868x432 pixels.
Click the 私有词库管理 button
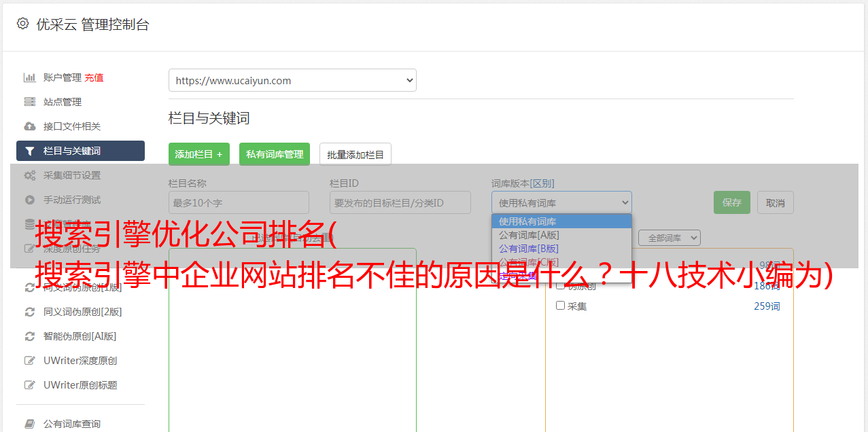tap(275, 154)
